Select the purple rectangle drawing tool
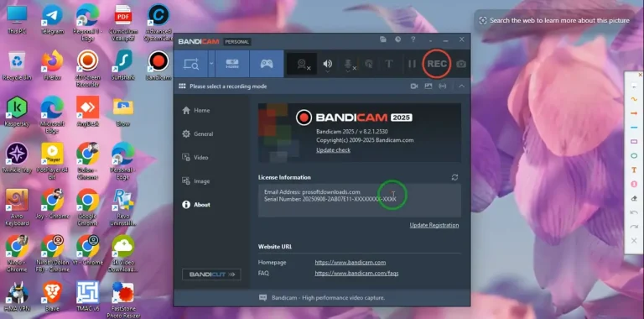Image resolution: width=644 pixels, height=319 pixels. tap(634, 141)
